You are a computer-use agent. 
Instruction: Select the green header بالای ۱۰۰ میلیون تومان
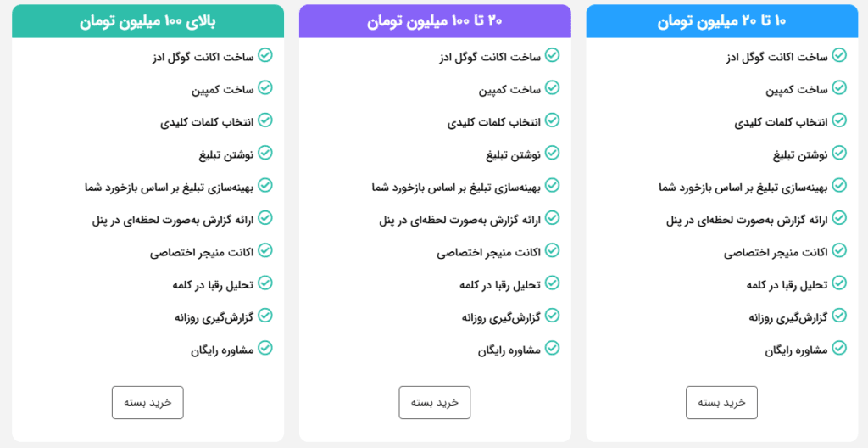pos(147,21)
